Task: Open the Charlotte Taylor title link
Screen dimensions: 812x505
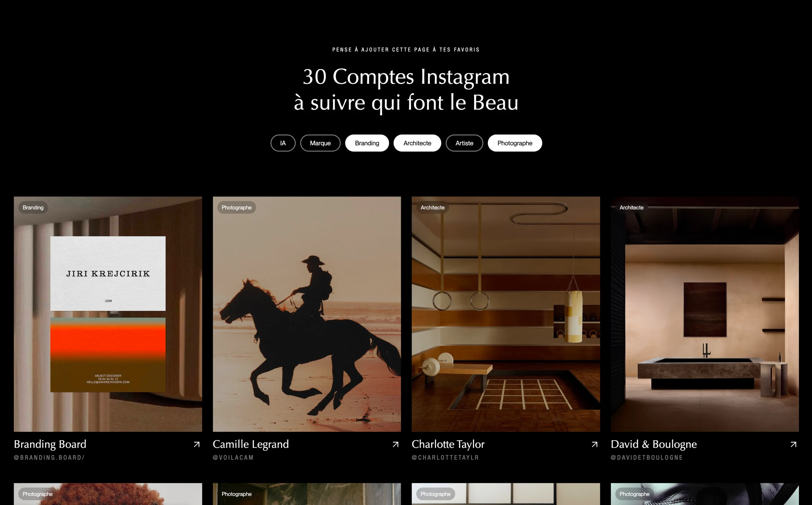Action: click(448, 444)
